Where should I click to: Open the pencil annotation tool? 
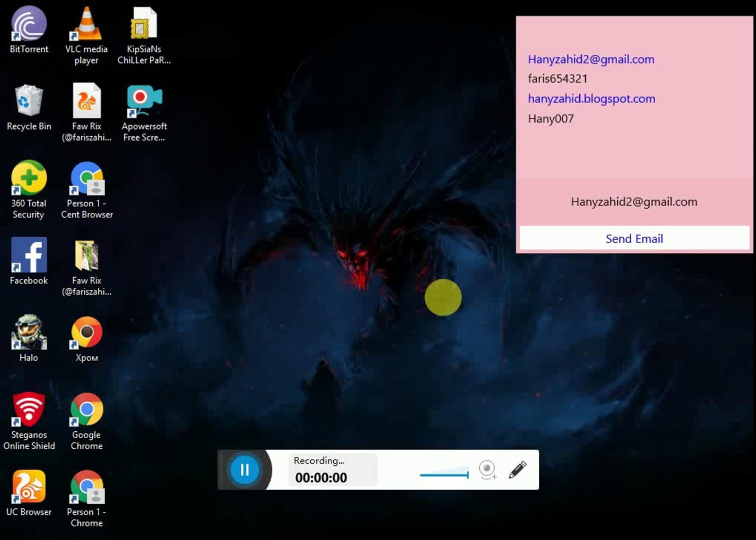pos(518,469)
